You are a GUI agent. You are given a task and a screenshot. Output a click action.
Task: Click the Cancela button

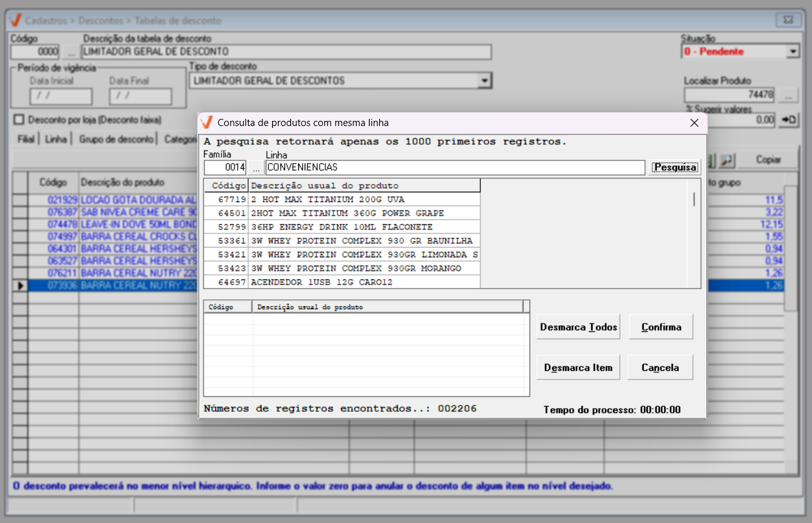click(660, 368)
